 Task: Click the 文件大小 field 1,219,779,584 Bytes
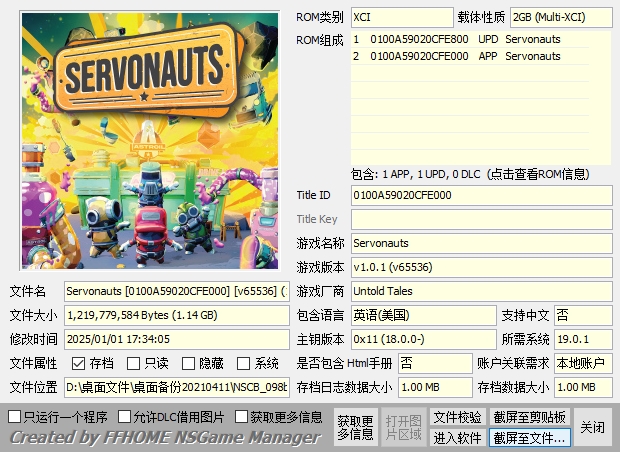[177, 315]
